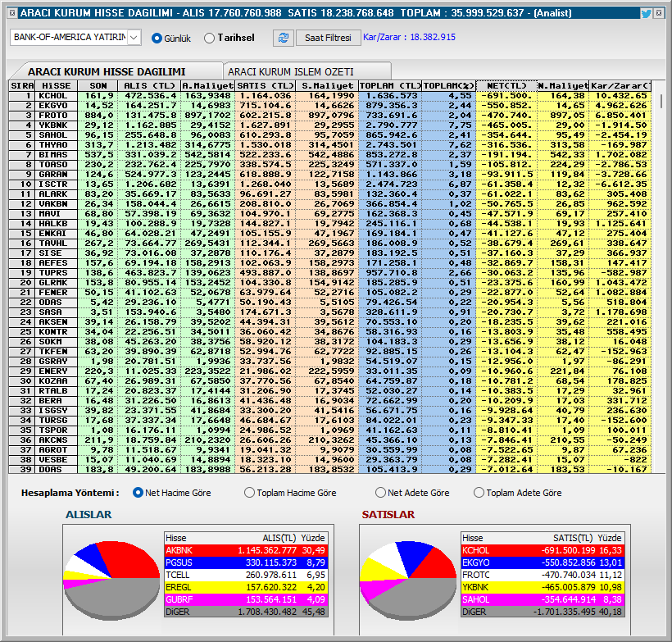This screenshot has height=642, width=672.
Task: Select the FROTO stock row
Action: [330, 116]
